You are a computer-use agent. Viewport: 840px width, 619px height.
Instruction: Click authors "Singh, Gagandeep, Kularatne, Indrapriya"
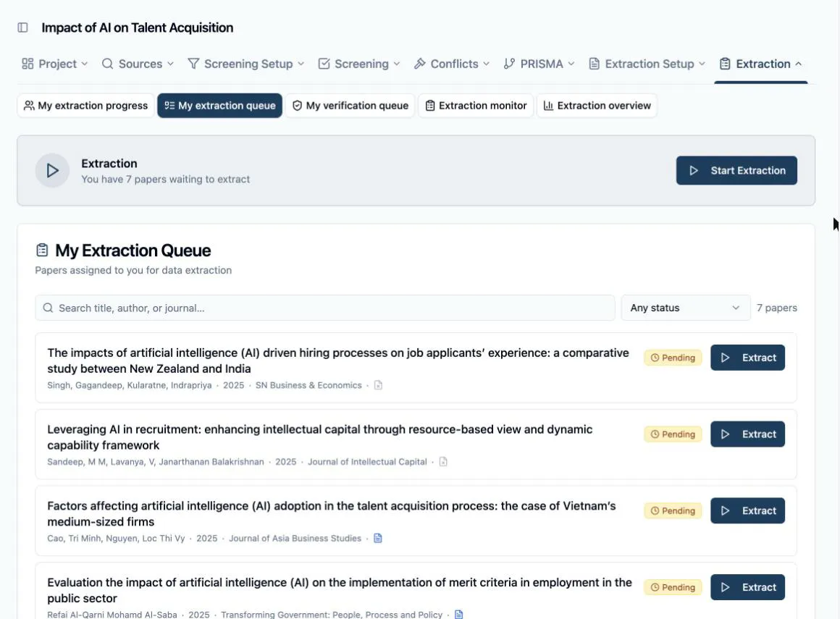click(129, 386)
